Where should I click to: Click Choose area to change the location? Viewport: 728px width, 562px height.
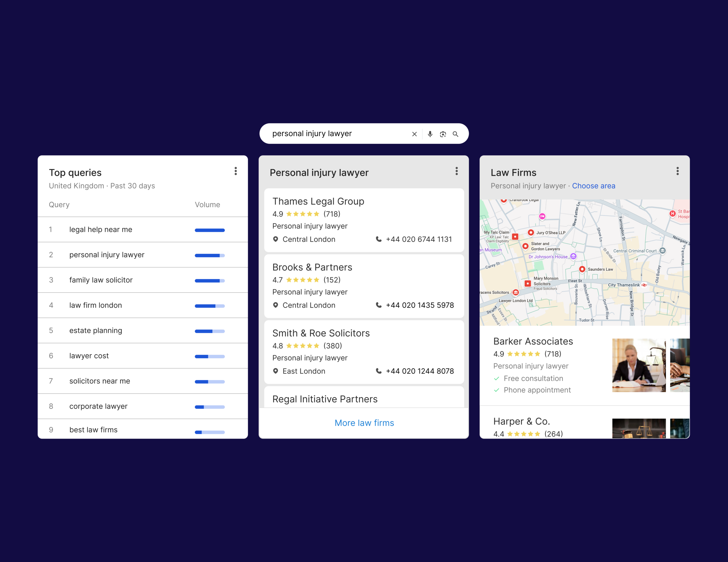click(594, 186)
